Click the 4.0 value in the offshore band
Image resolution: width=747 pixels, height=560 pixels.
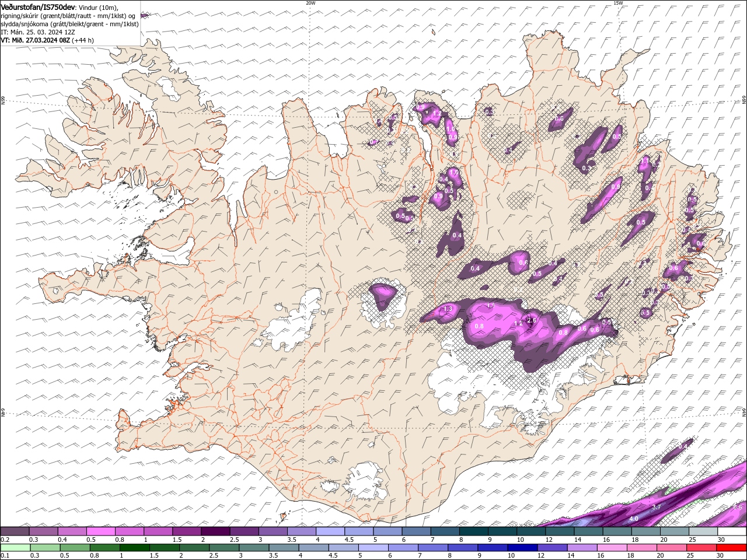634,519
